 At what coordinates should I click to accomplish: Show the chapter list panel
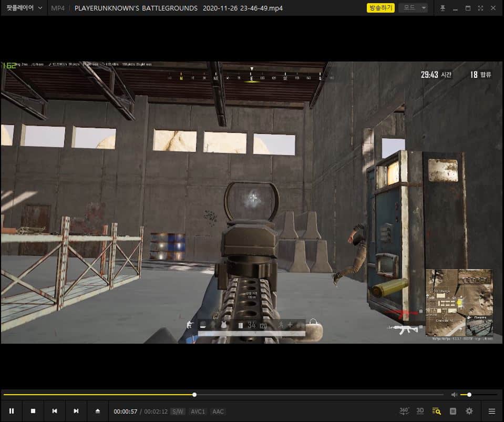pyautogui.click(x=453, y=411)
